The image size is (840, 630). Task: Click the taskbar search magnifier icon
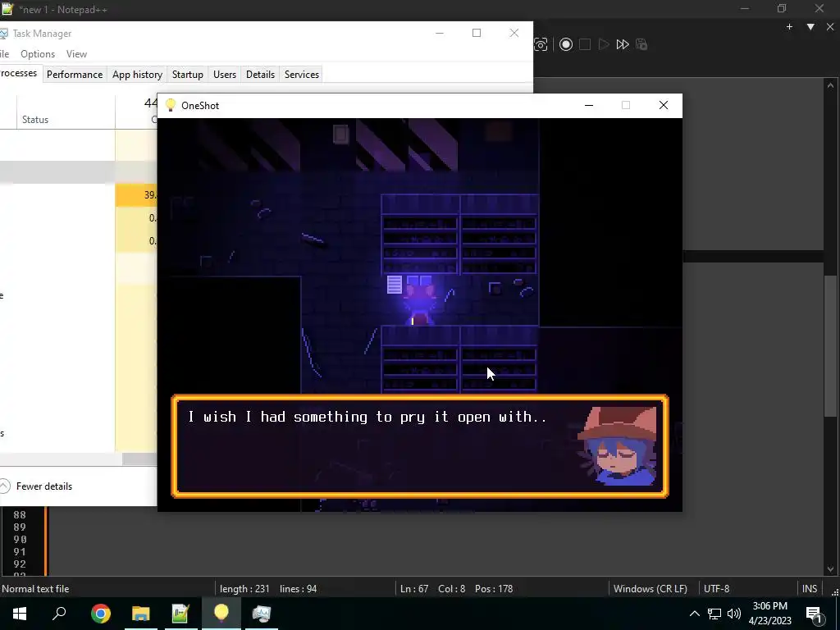pos(59,614)
